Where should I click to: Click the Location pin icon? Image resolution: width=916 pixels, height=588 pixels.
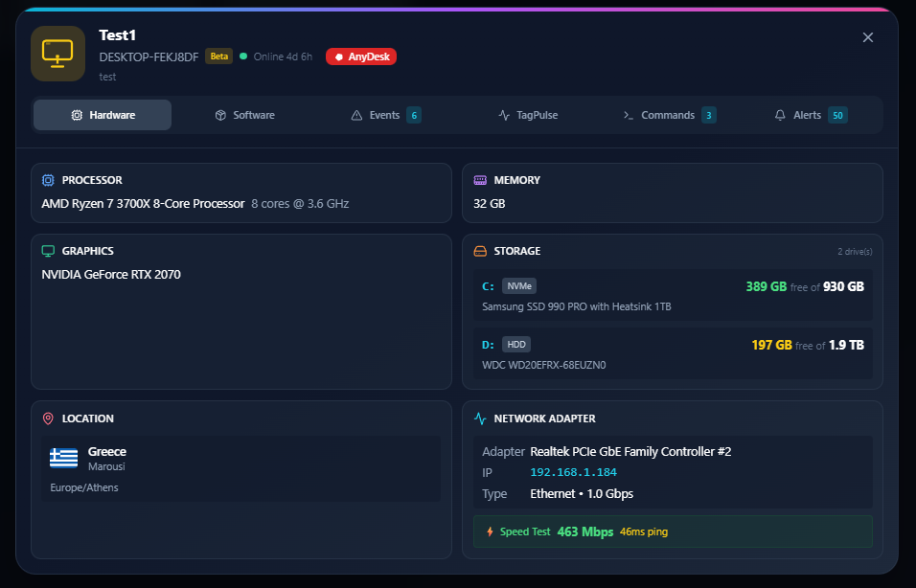[48, 418]
